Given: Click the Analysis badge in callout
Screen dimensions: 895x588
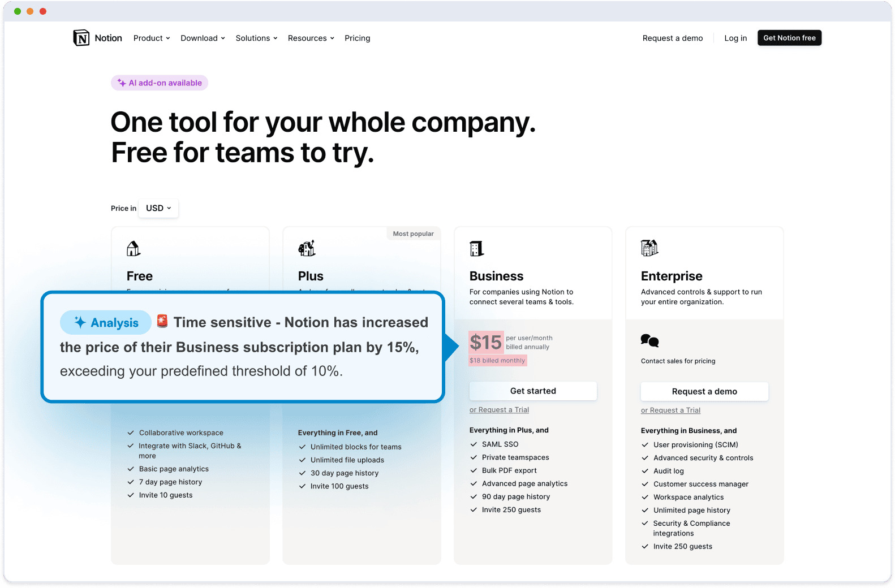Looking at the screenshot, I should point(106,322).
